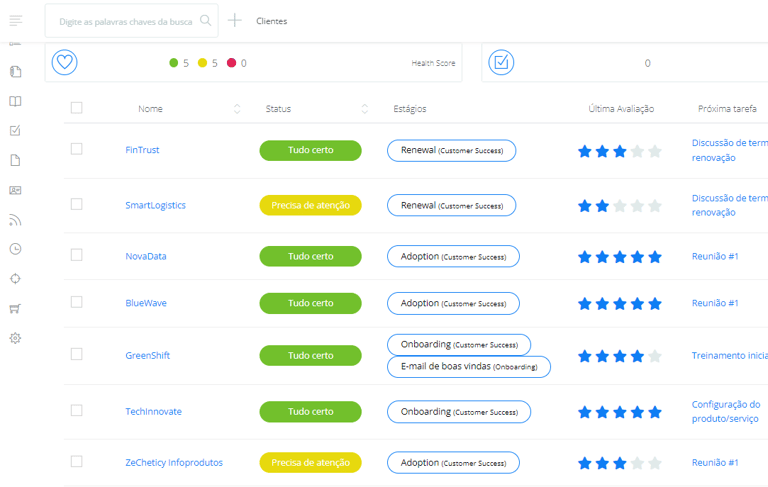Click FinTrust's Renewal stage pill
The image size is (768, 487).
pyautogui.click(x=452, y=150)
